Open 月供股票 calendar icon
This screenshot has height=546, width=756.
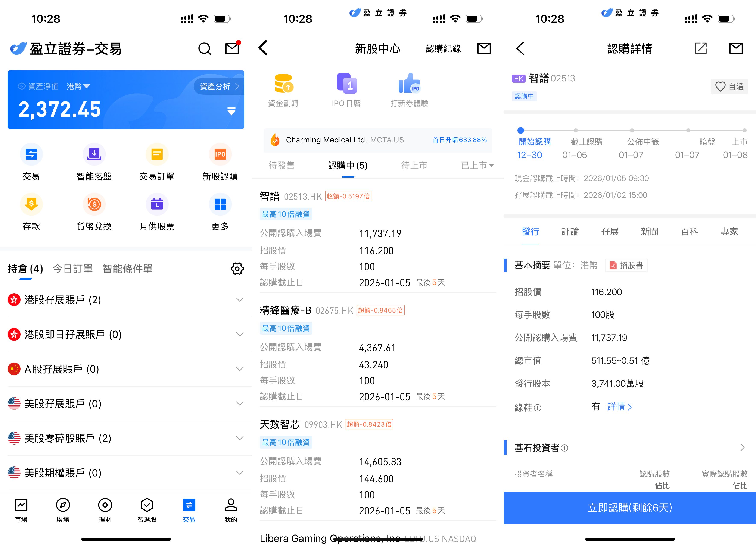point(157,204)
